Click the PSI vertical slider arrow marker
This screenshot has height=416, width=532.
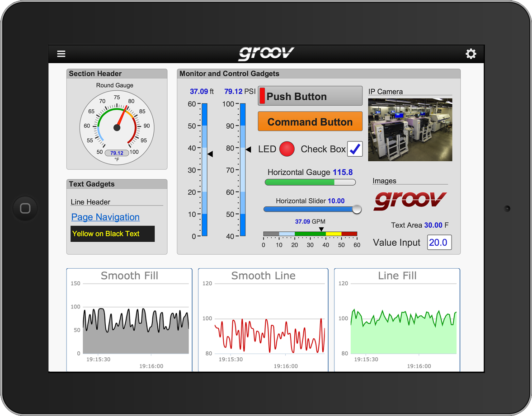[x=248, y=149]
